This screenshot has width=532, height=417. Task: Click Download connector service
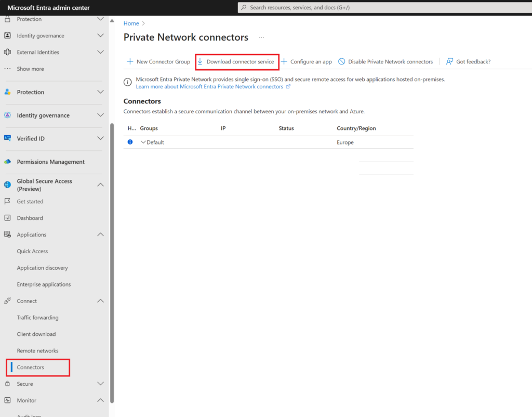pyautogui.click(x=237, y=62)
